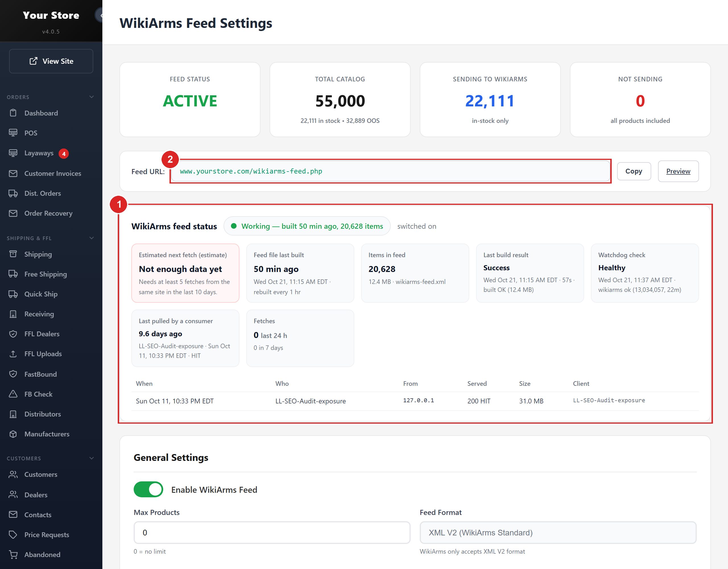Click the '200 HIT' Served cell
This screenshot has width=728, height=569.
(x=479, y=401)
